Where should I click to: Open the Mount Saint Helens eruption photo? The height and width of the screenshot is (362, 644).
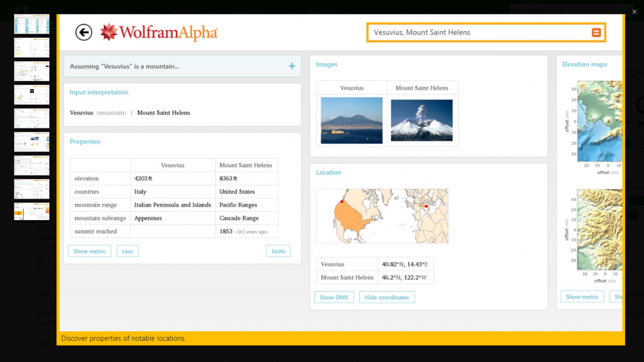[422, 120]
